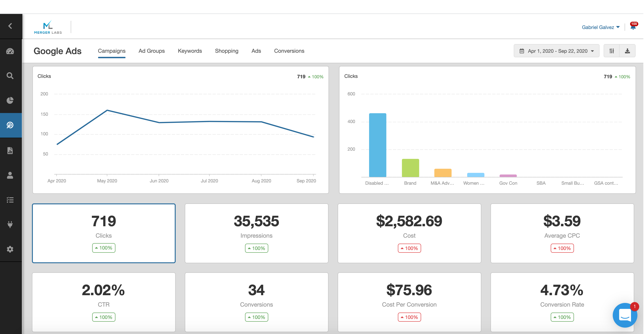Switch to the Campaigns tab
644x334 pixels.
coord(112,51)
